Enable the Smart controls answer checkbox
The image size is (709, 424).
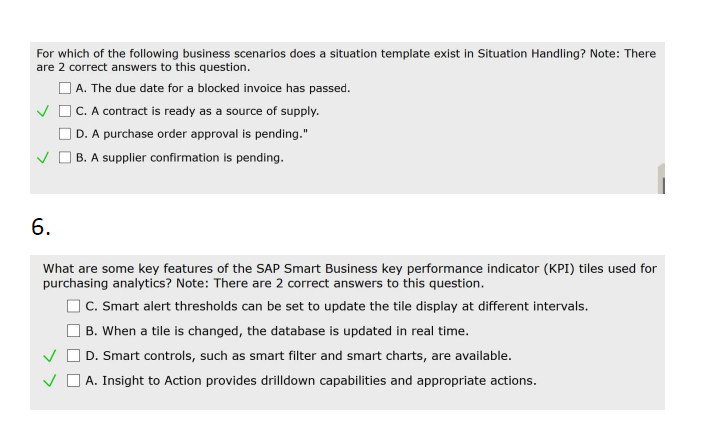coord(74,356)
